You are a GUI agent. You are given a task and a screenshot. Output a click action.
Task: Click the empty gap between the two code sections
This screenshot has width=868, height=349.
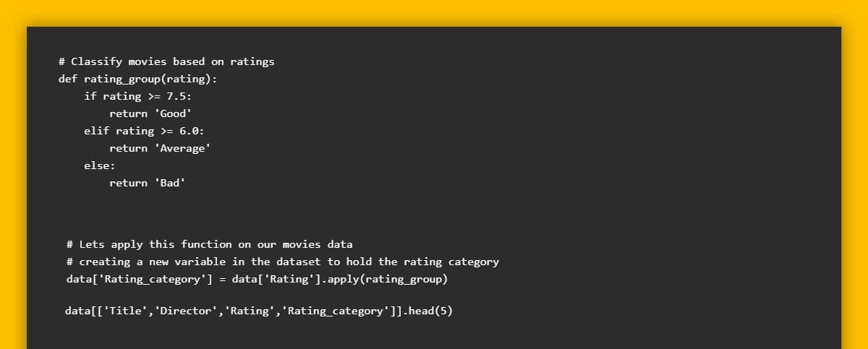pyautogui.click(x=434, y=214)
